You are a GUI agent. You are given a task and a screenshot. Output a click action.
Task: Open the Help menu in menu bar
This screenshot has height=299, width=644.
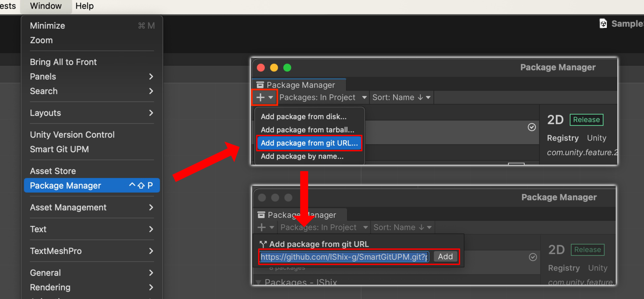85,6
